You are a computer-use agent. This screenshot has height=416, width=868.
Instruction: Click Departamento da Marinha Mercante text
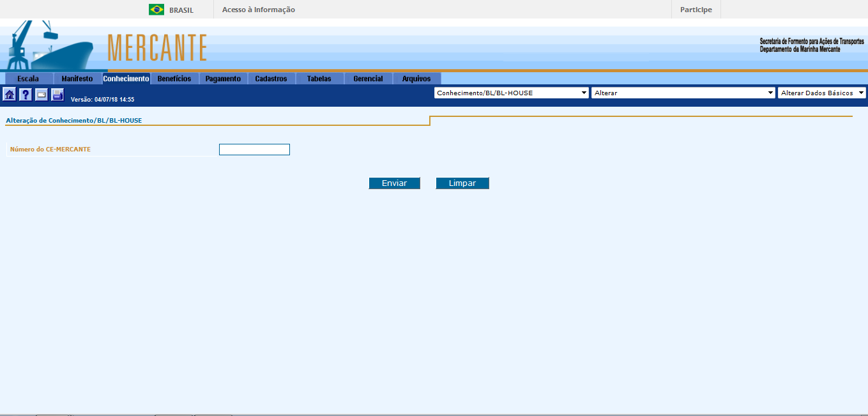(x=800, y=49)
